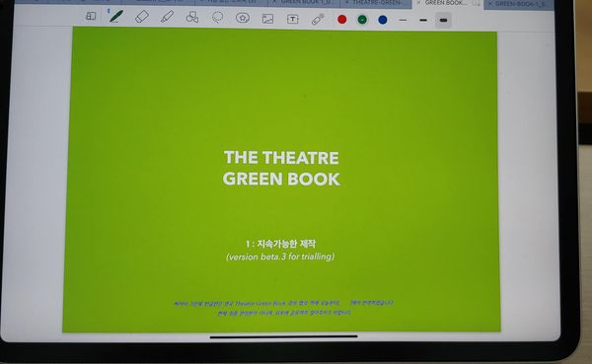592x364 pixels.
Task: Select the thickest stroke width
Action: pyautogui.click(x=443, y=20)
